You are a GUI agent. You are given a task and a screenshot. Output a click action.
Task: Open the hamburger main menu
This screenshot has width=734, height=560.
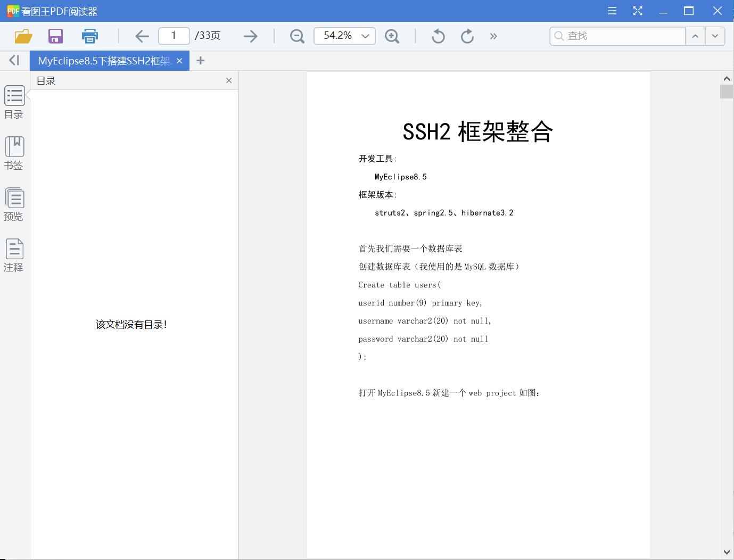612,11
